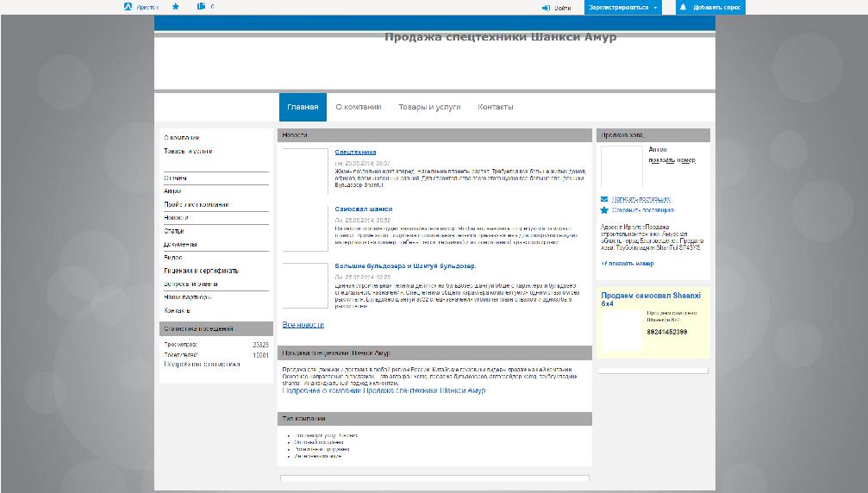868x493 pixels.
Task: Click the Добавить спрос button
Action: 710,7
